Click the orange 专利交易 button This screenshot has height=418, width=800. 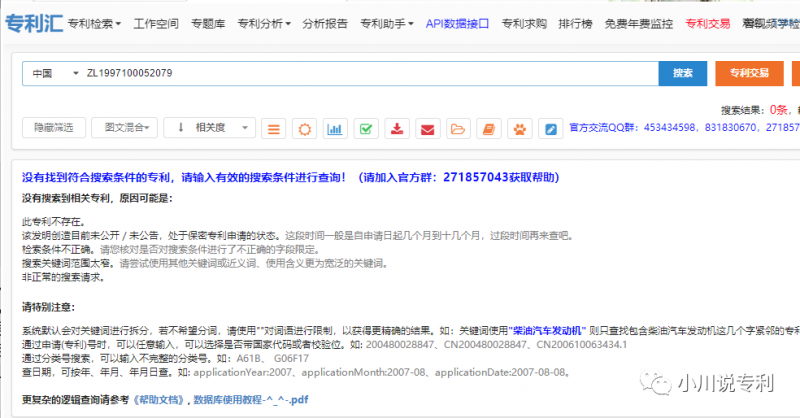click(x=749, y=73)
